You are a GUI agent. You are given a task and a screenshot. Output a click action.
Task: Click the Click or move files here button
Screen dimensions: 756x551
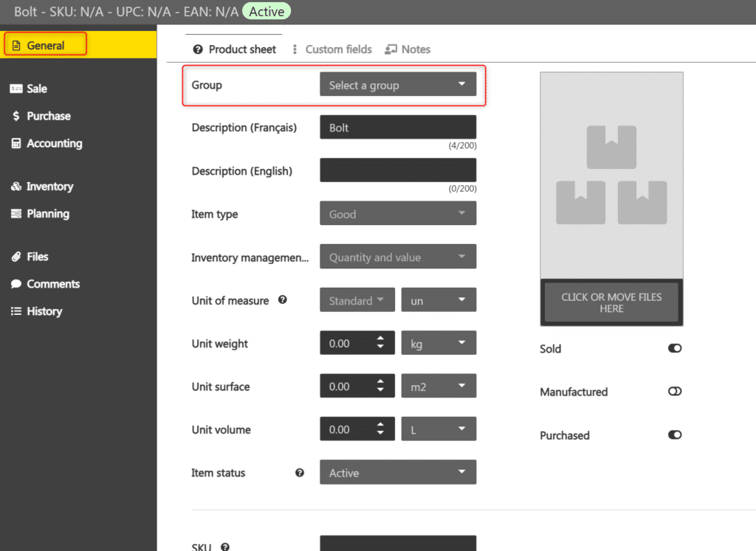[x=611, y=302]
